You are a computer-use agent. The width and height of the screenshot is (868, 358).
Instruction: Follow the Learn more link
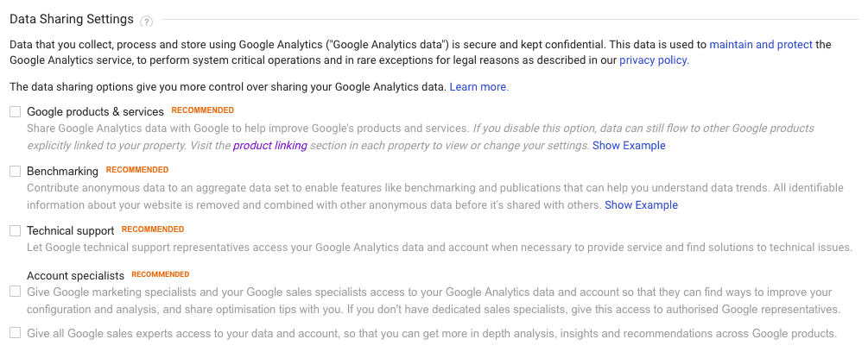coord(478,87)
